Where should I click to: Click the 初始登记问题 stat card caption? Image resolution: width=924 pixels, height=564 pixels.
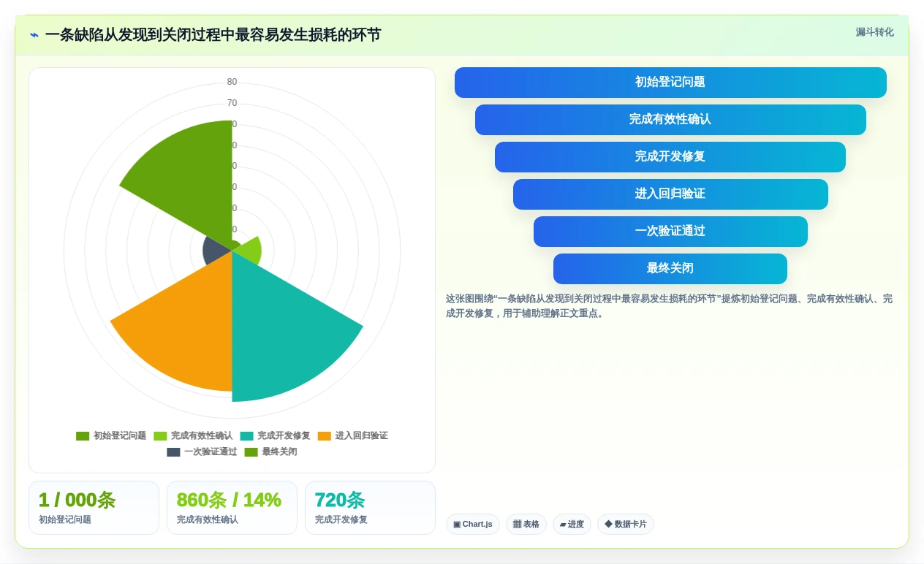pos(65,520)
